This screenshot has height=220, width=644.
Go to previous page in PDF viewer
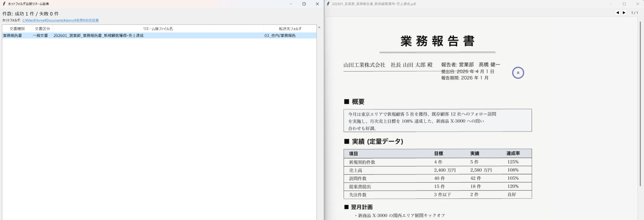618,13
